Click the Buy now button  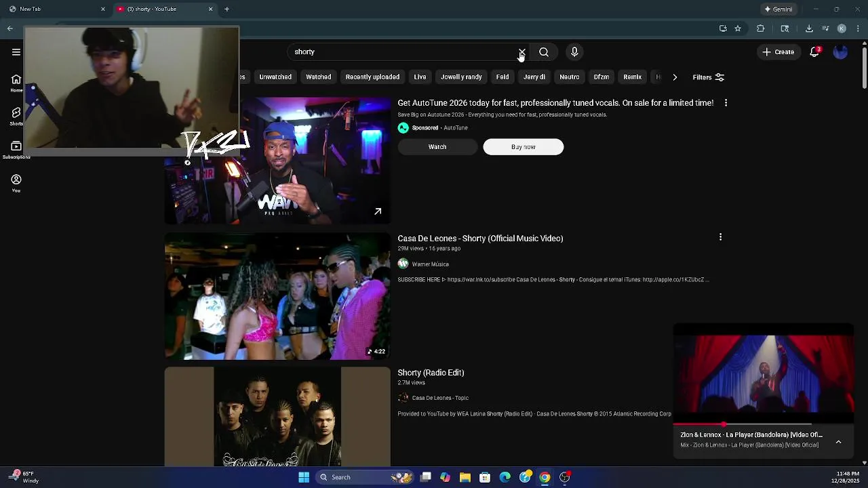(524, 147)
